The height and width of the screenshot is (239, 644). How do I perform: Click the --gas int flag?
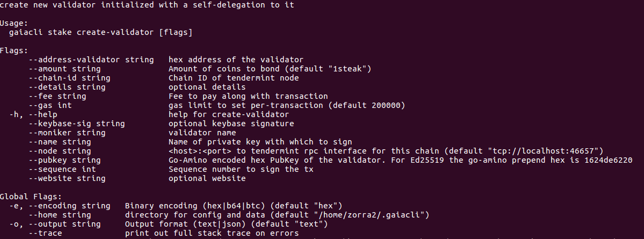point(50,105)
